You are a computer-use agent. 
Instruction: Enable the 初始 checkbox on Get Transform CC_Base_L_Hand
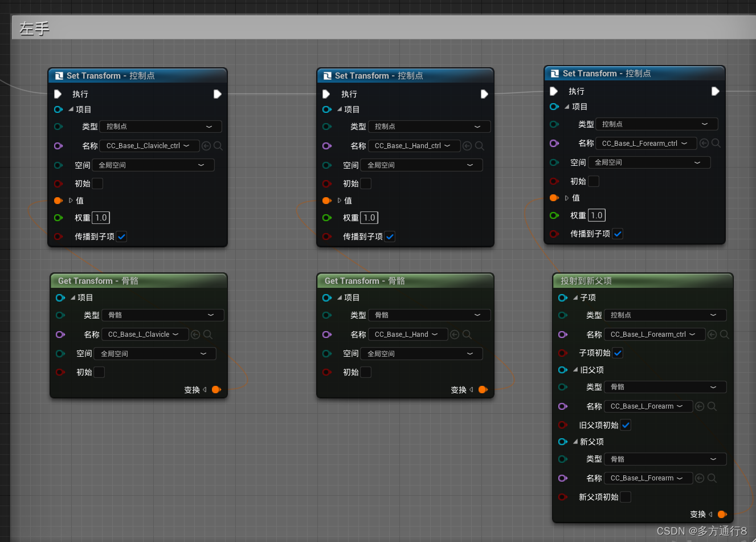coord(366,372)
